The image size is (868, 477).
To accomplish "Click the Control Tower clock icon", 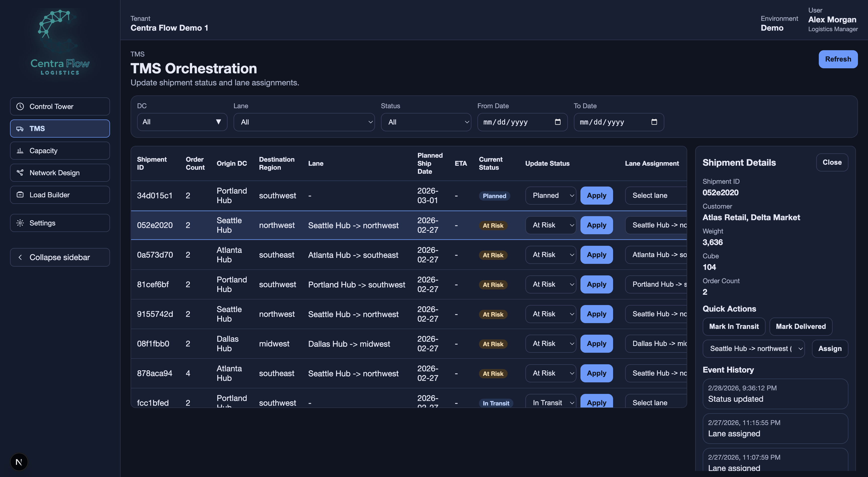I will coord(20,106).
